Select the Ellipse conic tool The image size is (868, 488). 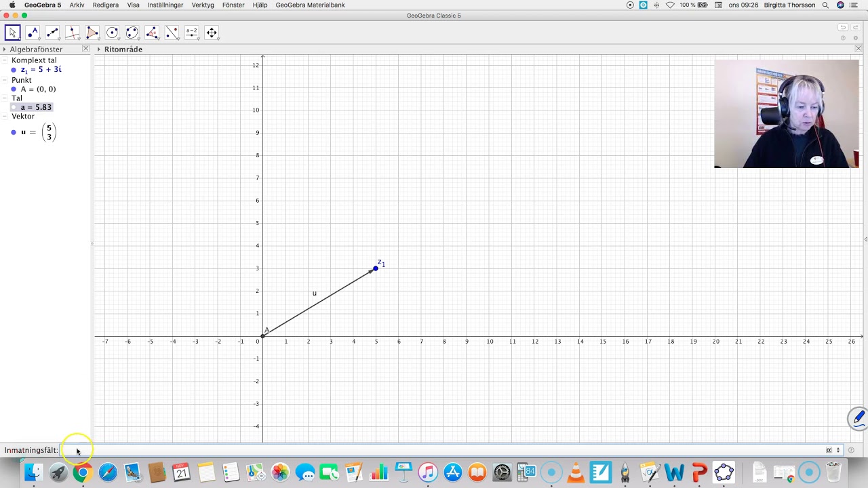(x=132, y=33)
